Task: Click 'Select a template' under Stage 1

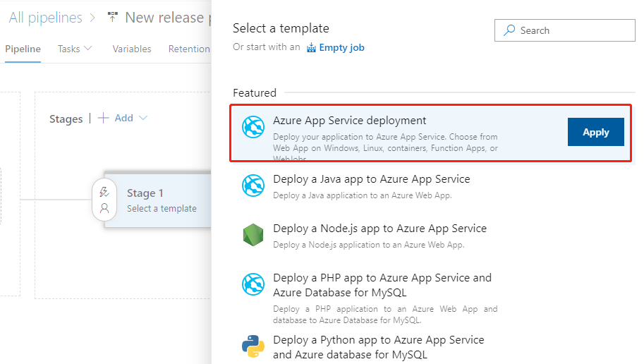Action: click(x=162, y=208)
